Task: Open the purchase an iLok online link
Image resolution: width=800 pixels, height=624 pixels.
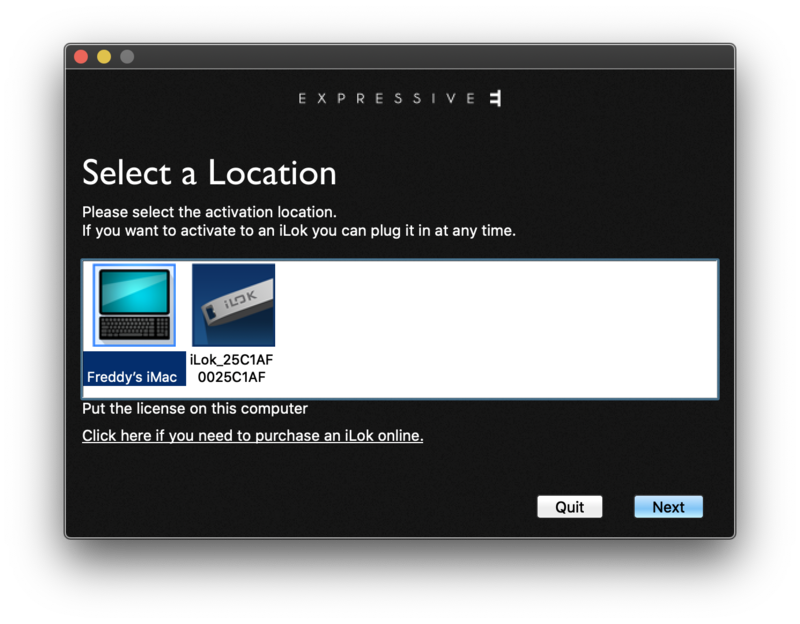Action: click(253, 436)
